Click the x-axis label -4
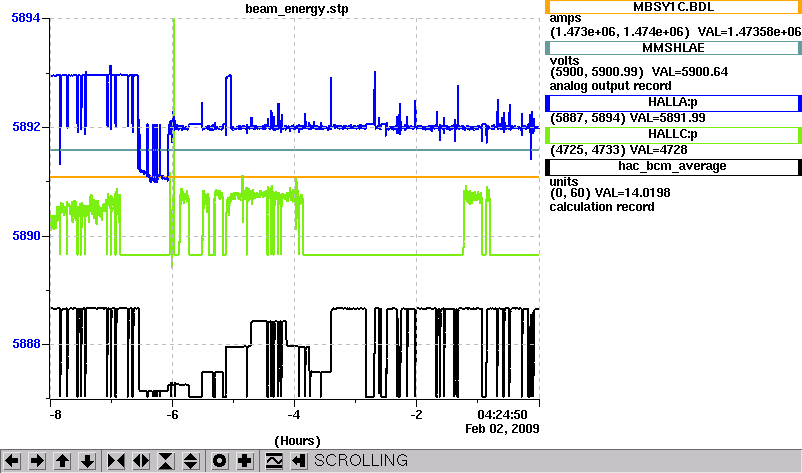Image resolution: width=802 pixels, height=473 pixels. coord(294,415)
